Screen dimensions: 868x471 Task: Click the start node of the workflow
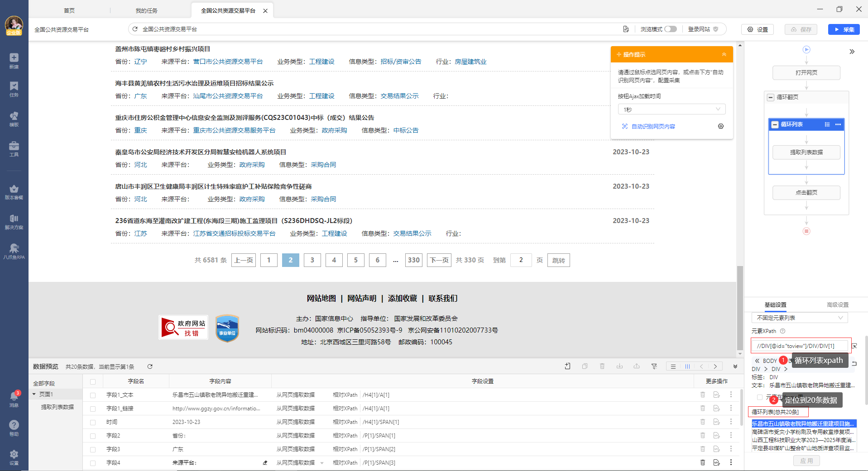pos(806,49)
